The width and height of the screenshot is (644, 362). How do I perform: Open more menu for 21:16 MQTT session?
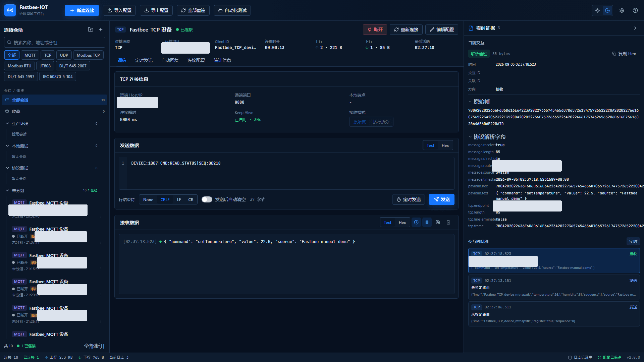(101, 269)
